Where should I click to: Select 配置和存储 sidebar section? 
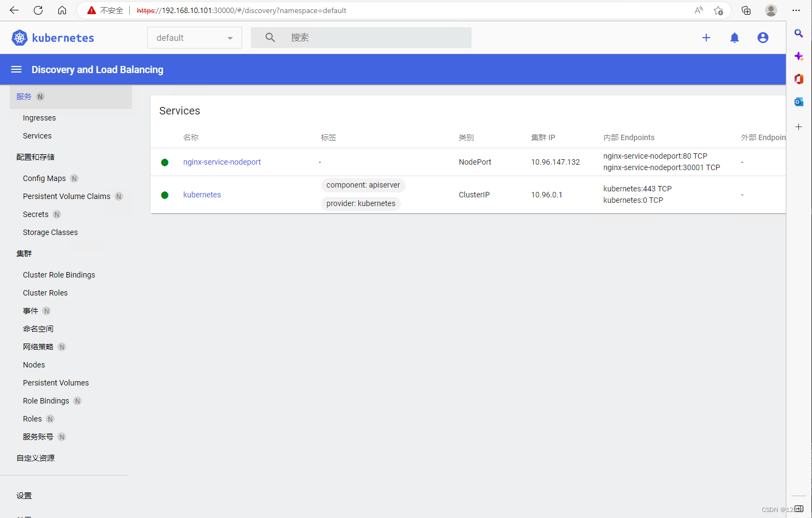point(35,157)
